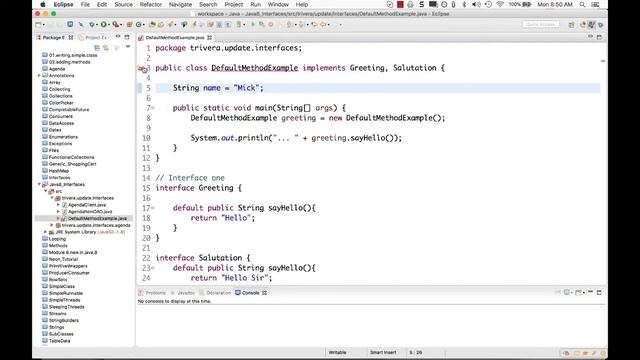Screen dimensions: 640x360
Task: Click the volume icon in menu bar
Action: (476, 4)
